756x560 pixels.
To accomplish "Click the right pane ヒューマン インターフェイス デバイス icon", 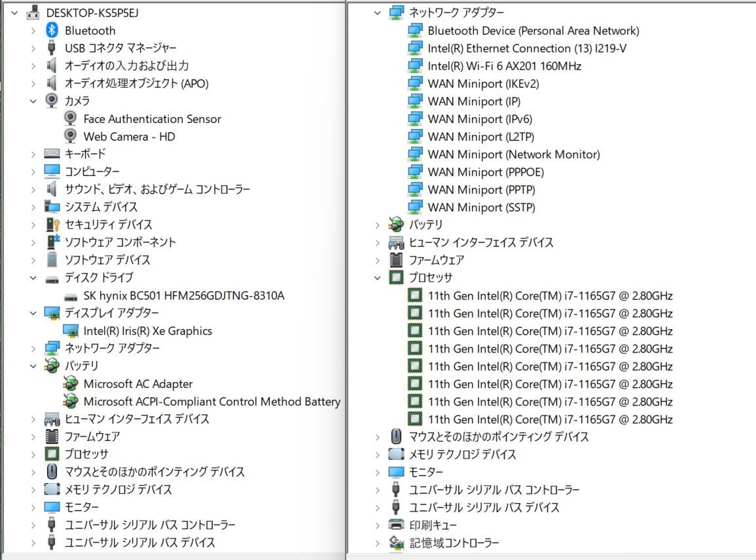I will pos(396,243).
